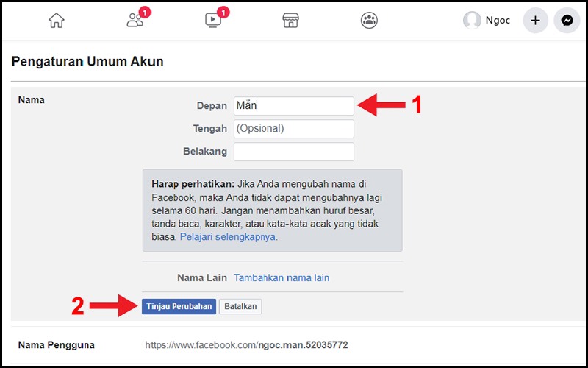Click the Tengah middle name field
The image size is (588, 368).
coord(293,129)
